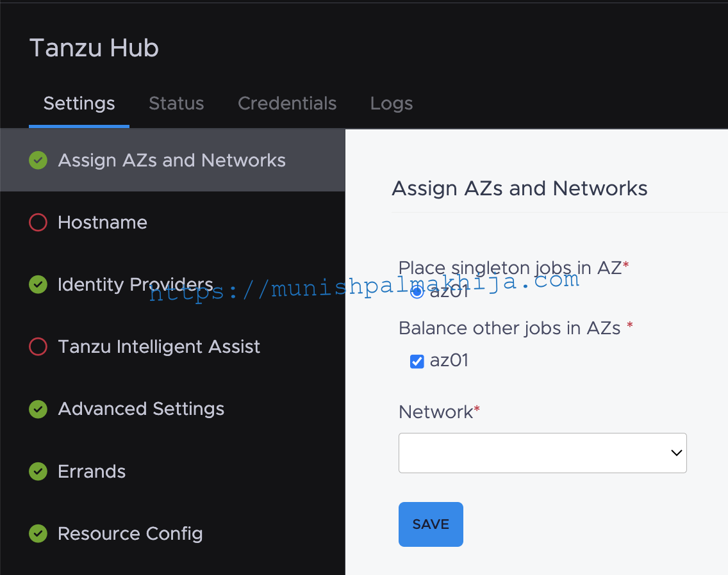Open the Status tab

[x=176, y=103]
